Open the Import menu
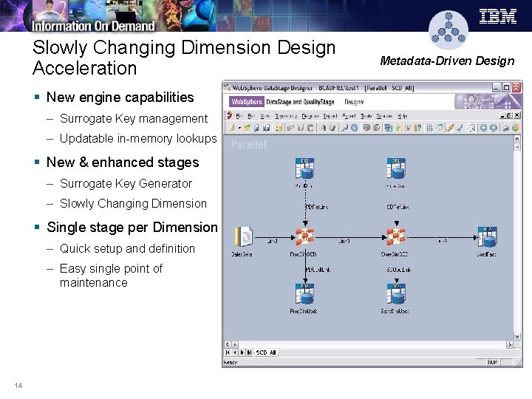Image resolution: width=532 pixels, height=399 pixels. tap(330, 116)
